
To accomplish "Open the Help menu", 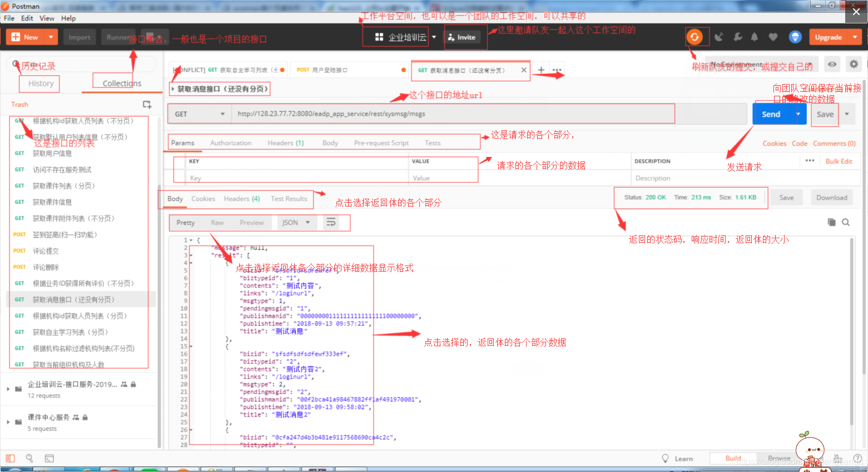I will (x=68, y=18).
